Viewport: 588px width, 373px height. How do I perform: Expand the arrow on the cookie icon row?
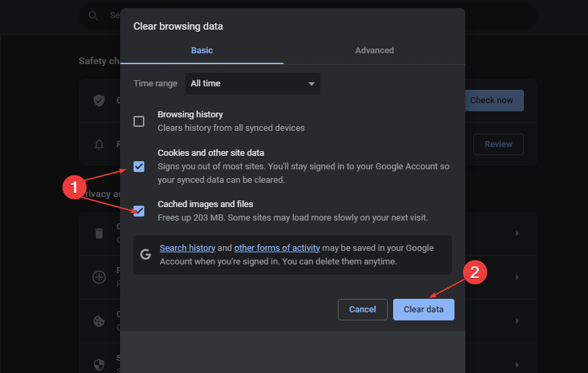tap(517, 321)
